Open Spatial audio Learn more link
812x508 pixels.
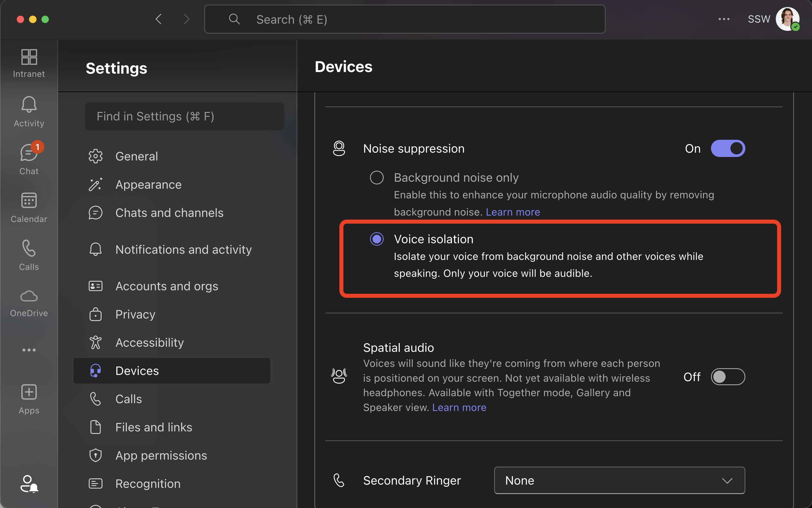[459, 407]
